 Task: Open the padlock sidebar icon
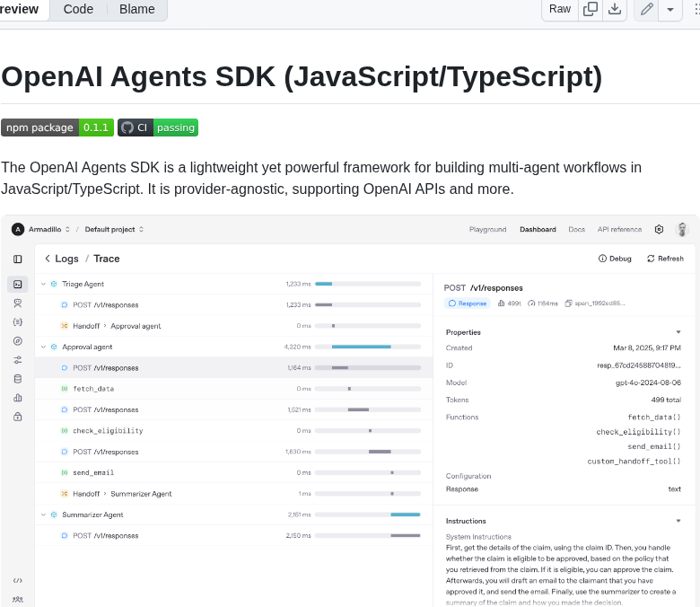pos(17,417)
